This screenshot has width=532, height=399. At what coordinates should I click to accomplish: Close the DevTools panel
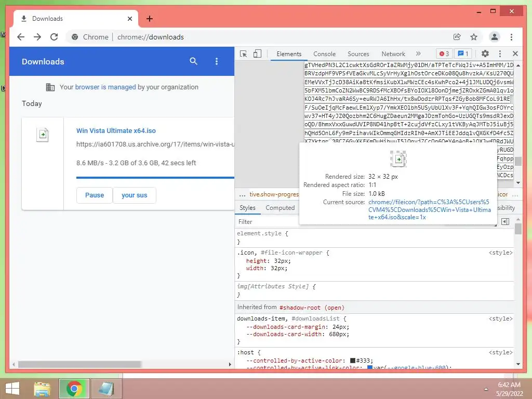pos(515,54)
